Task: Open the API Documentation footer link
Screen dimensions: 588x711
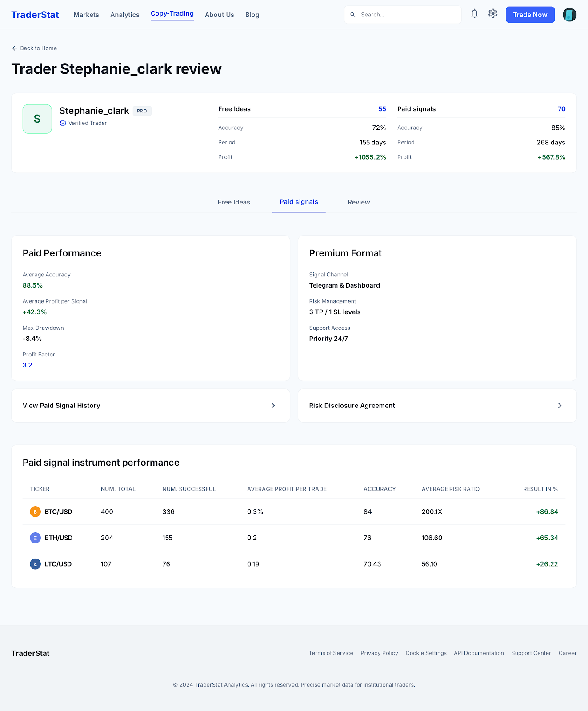Action: (479, 653)
